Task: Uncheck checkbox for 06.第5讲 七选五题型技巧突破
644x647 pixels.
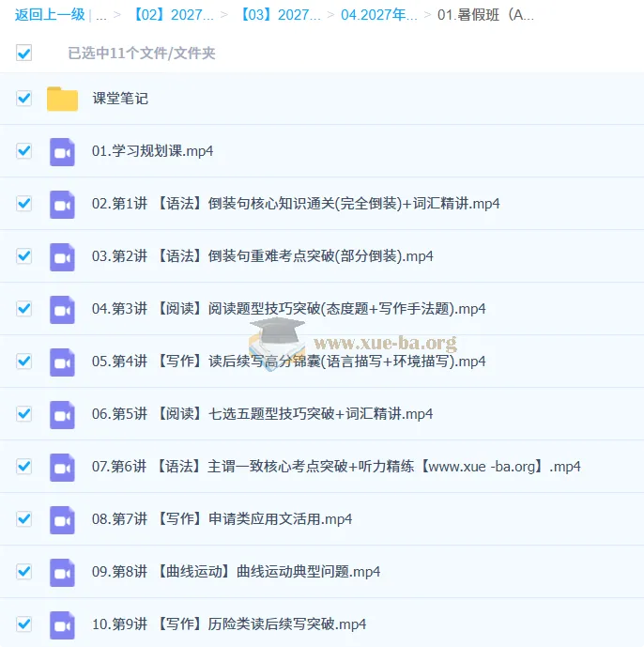Action: [x=23, y=413]
